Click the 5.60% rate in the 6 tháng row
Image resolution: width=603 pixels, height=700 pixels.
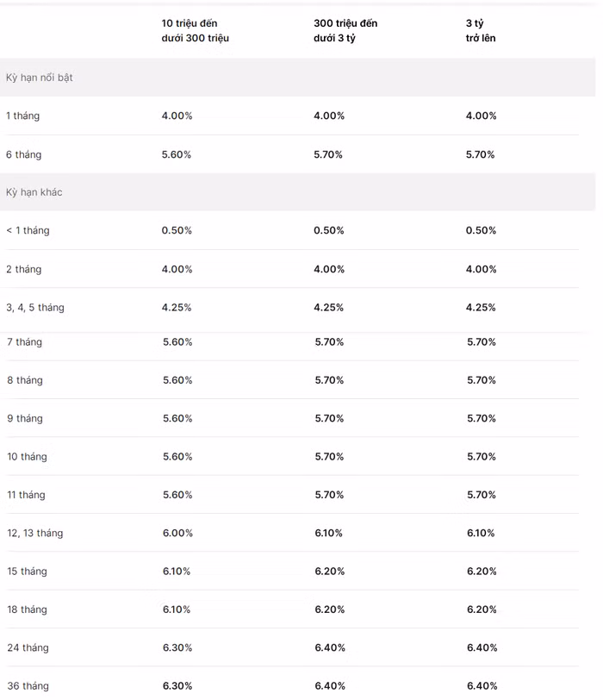click(x=177, y=154)
